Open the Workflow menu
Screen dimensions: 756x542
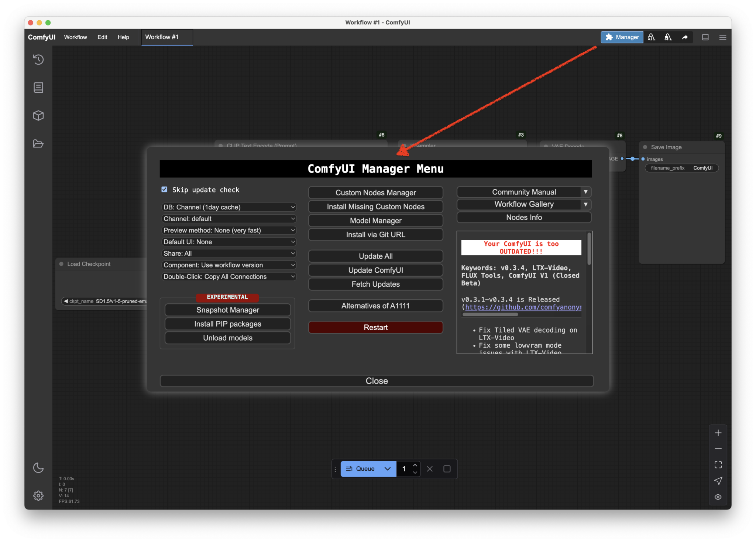tap(75, 37)
